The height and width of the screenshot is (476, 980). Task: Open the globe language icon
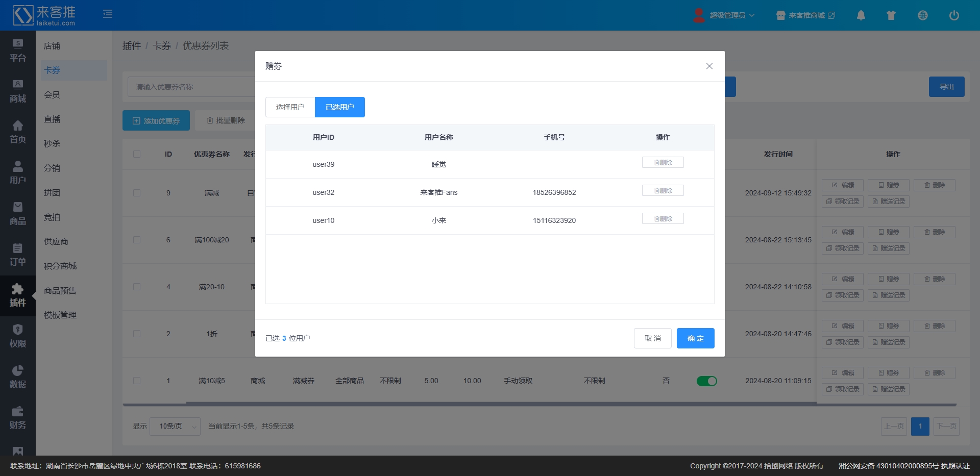(922, 15)
